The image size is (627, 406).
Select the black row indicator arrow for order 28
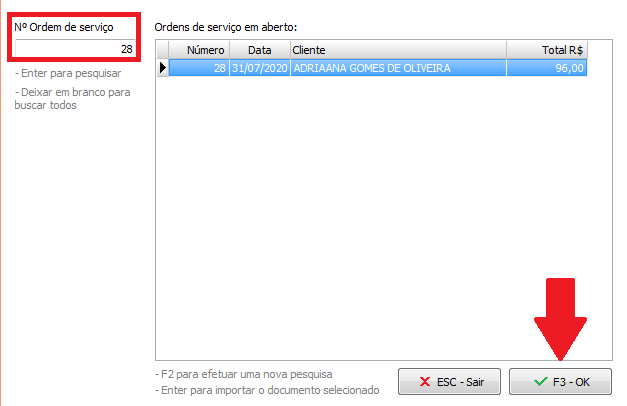tap(163, 68)
